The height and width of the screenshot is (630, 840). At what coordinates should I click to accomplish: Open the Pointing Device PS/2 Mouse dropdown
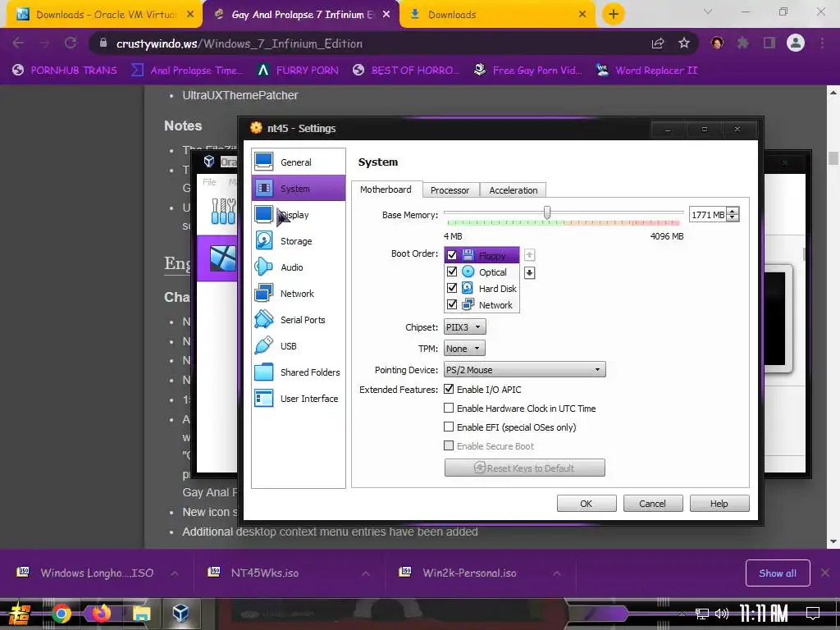pos(525,370)
